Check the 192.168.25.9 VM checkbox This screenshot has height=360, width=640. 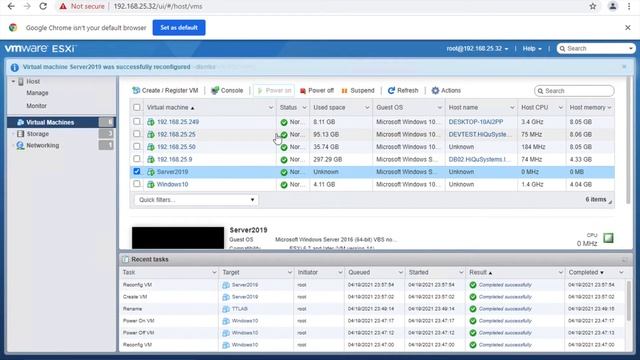(x=137, y=159)
